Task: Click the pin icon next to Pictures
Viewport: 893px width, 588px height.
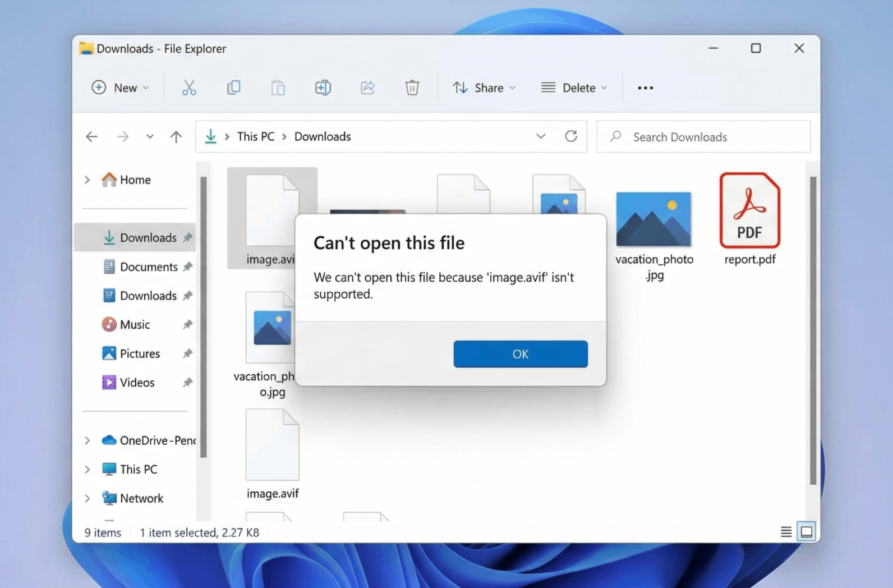Action: [x=187, y=353]
